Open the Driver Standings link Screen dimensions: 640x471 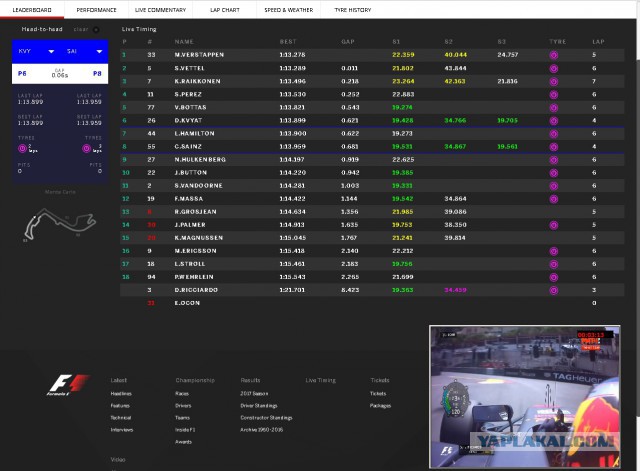tap(259, 406)
